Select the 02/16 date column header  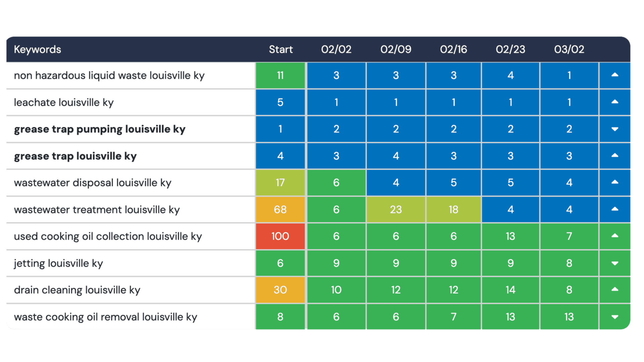(453, 49)
